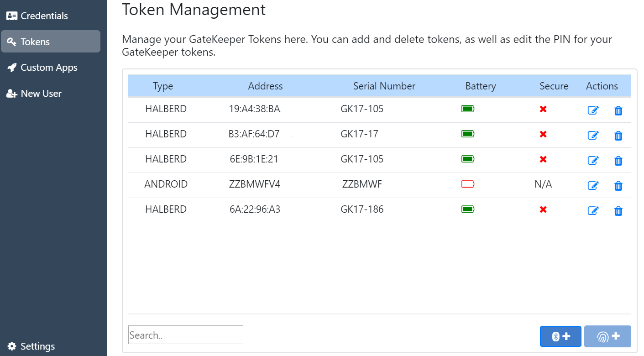Image resolution: width=644 pixels, height=356 pixels.
Task: Click the Serial Number column header
Action: coord(384,86)
